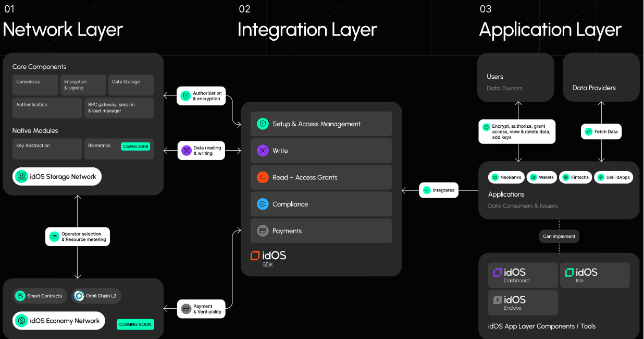The image size is (644, 339).
Task: Click the idOS Economy Network dollar icon
Action: tap(21, 321)
